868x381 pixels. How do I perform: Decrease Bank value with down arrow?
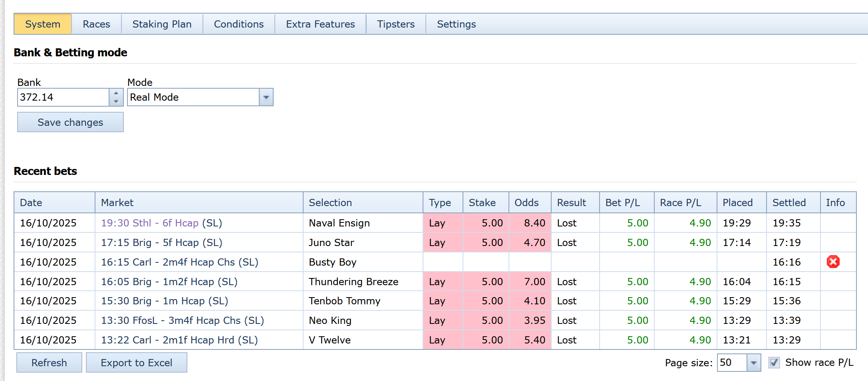(116, 101)
